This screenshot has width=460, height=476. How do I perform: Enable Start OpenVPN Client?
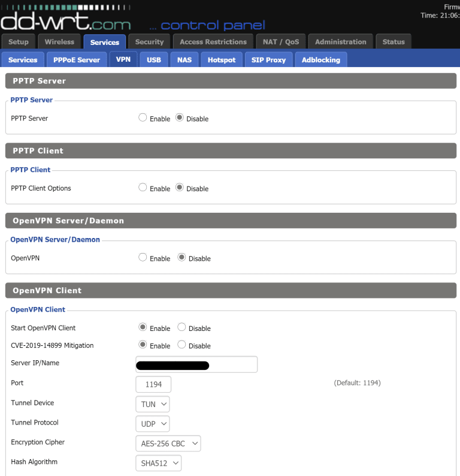(x=143, y=327)
